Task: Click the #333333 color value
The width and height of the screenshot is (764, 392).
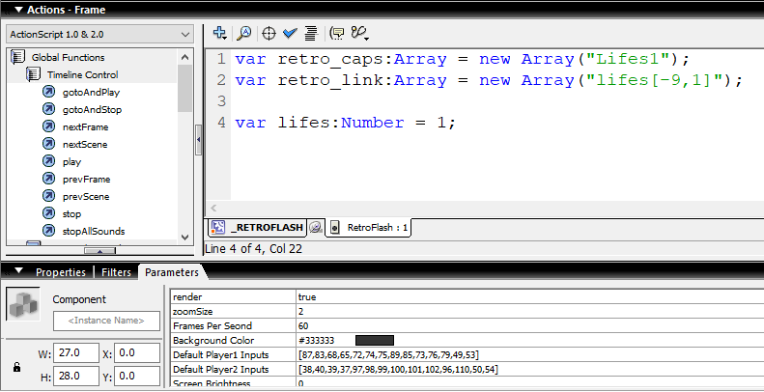Action: 316,340
